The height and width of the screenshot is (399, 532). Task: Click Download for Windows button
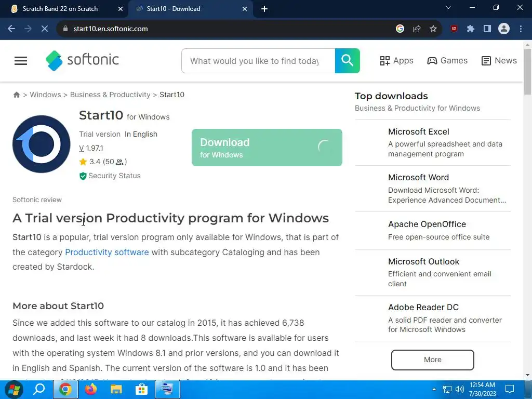coord(267,148)
